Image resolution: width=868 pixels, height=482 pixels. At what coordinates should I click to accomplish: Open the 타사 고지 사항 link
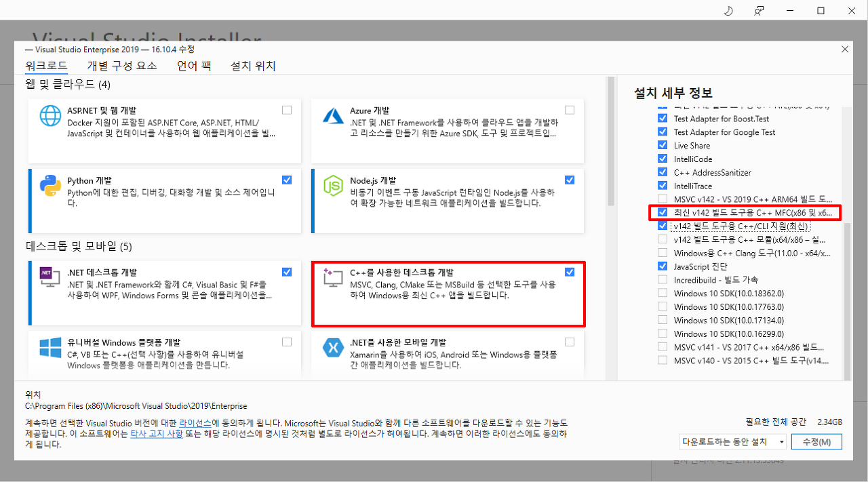(157, 433)
